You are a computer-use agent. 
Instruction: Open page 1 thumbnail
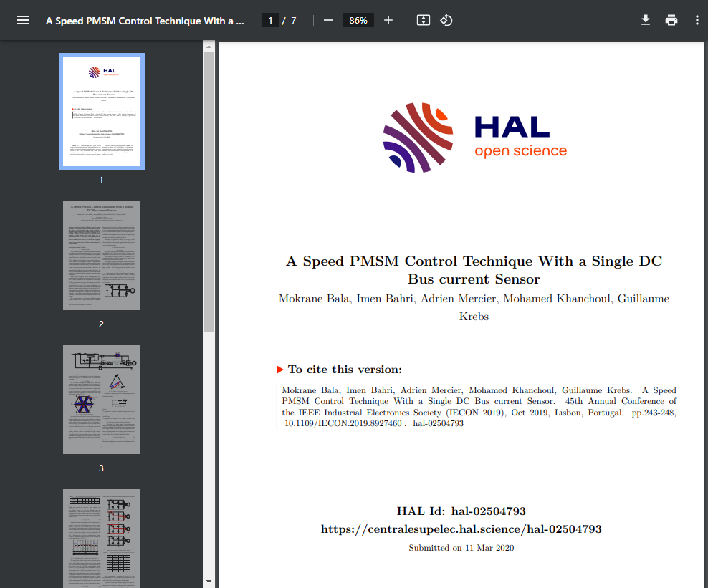point(102,112)
